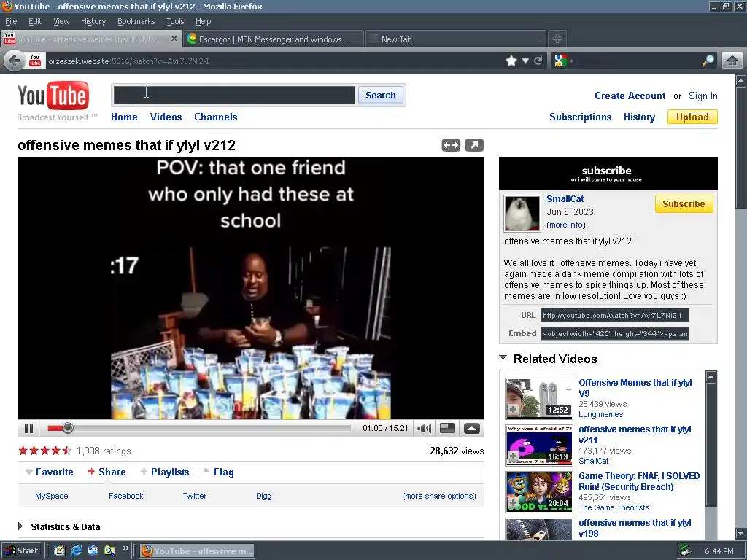Open the Edit menu
747x560 pixels.
[35, 21]
